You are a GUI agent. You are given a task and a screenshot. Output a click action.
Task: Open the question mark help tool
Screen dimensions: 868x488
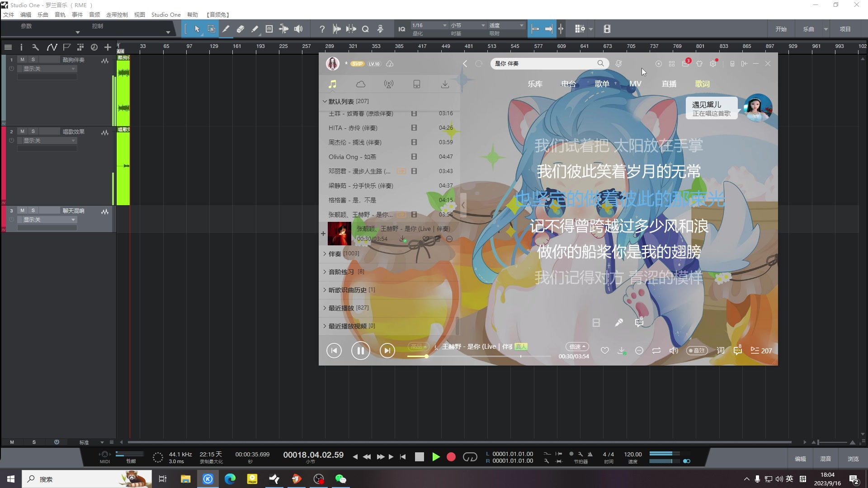tap(322, 29)
